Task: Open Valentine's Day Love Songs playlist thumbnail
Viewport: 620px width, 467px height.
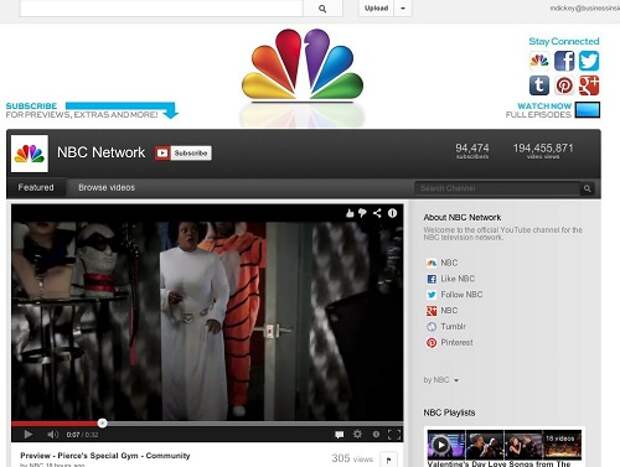Action: pyautogui.click(x=504, y=444)
